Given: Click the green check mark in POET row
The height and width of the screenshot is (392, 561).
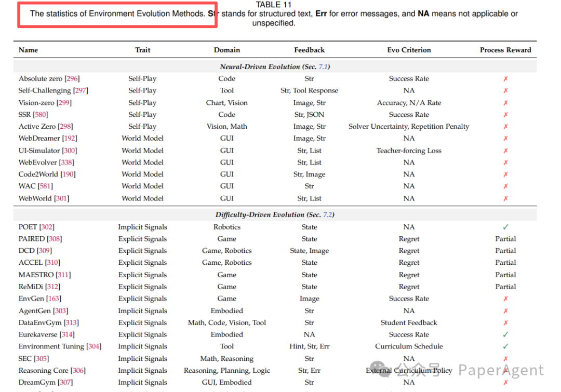Looking at the screenshot, I should pos(505,227).
